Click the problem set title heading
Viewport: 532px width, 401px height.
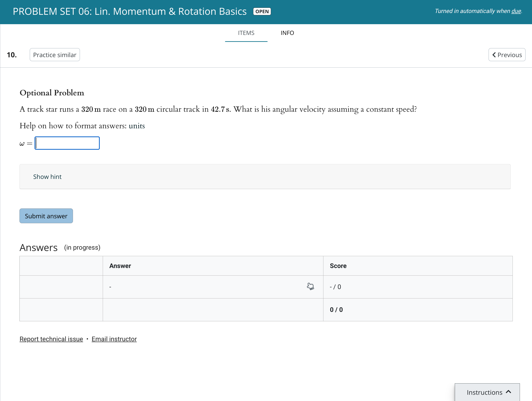tap(130, 12)
